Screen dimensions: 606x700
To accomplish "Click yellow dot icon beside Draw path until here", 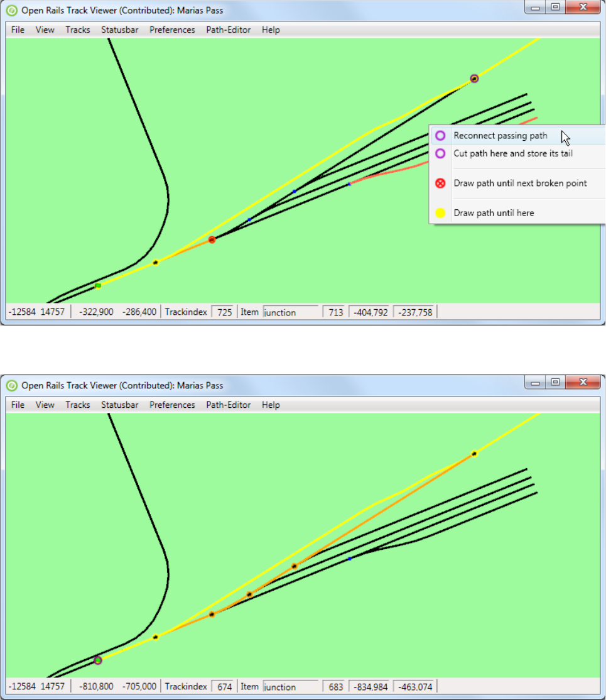I will 440,213.
